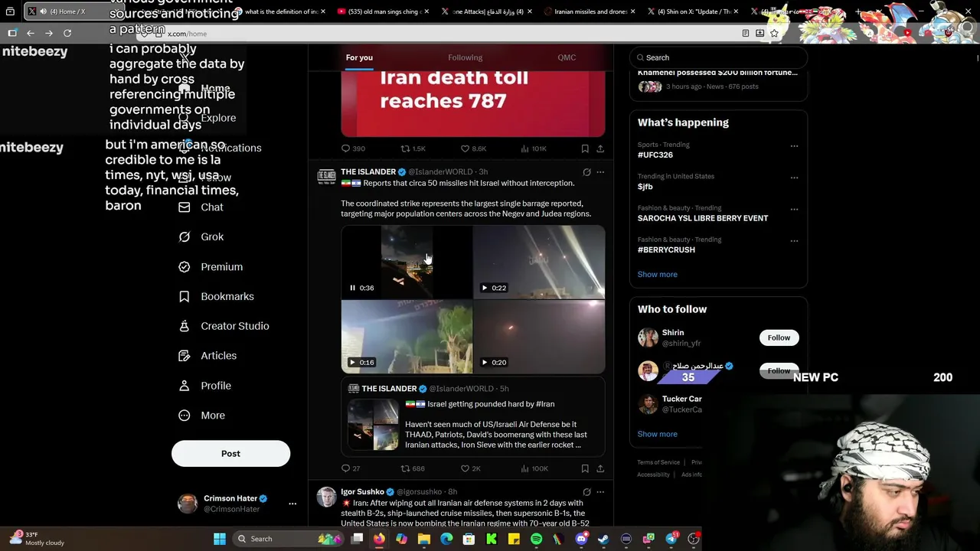Reload the page in the browser

point(67,34)
